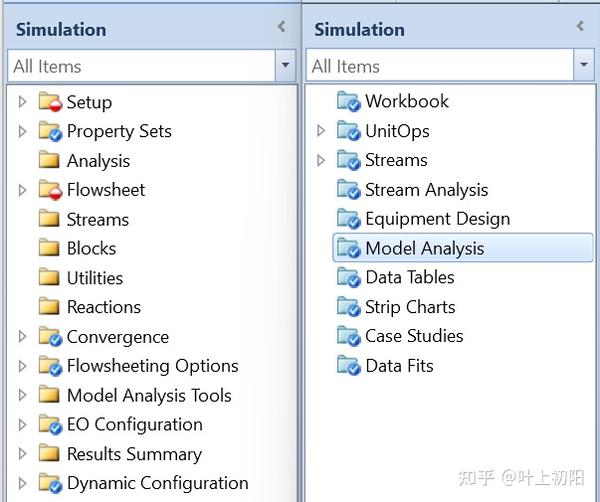
Task: Click the Setup folder icon with red mark
Action: click(x=50, y=102)
